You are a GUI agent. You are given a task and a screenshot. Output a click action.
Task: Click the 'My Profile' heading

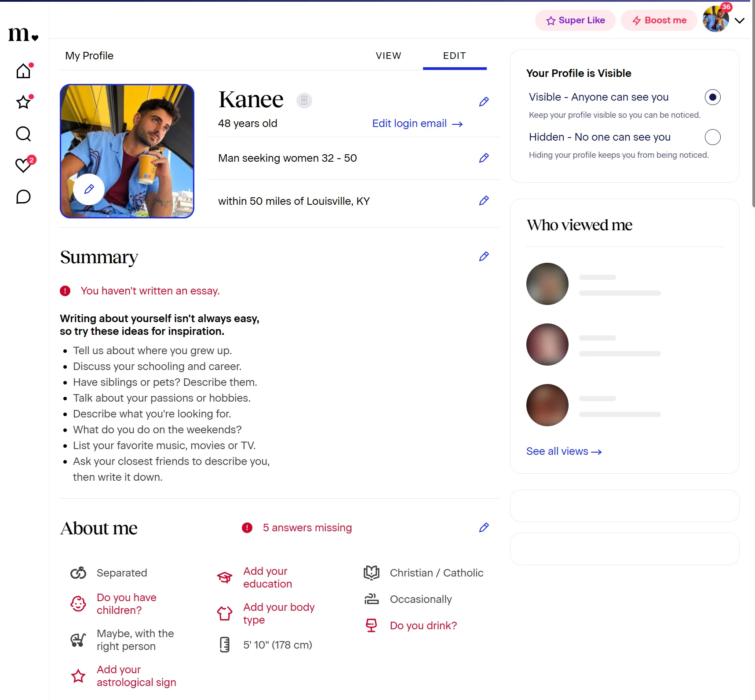89,56
